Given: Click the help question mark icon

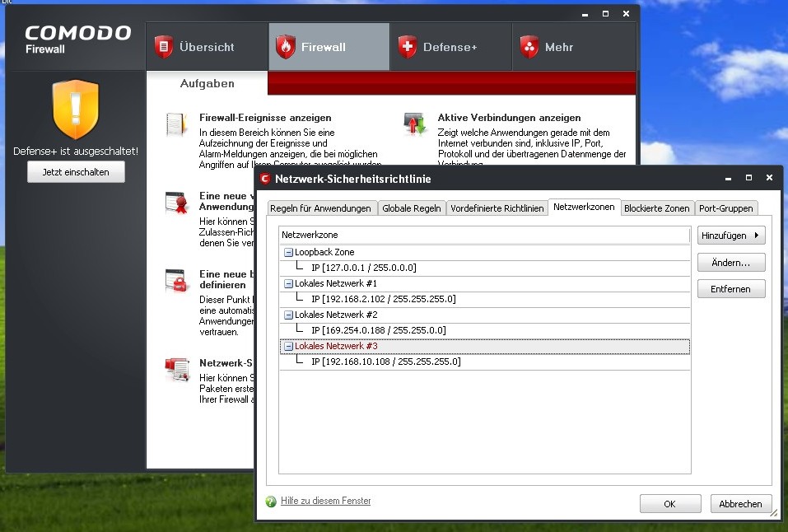Looking at the screenshot, I should click(271, 502).
